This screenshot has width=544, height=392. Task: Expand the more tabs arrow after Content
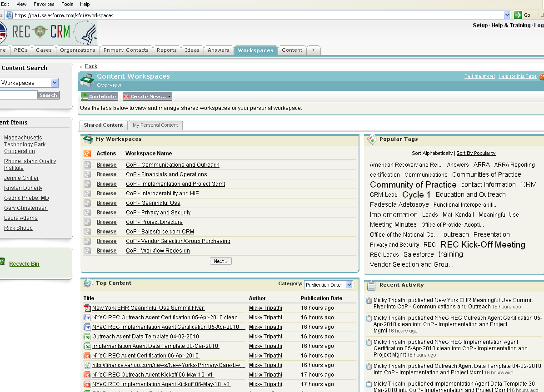point(314,50)
